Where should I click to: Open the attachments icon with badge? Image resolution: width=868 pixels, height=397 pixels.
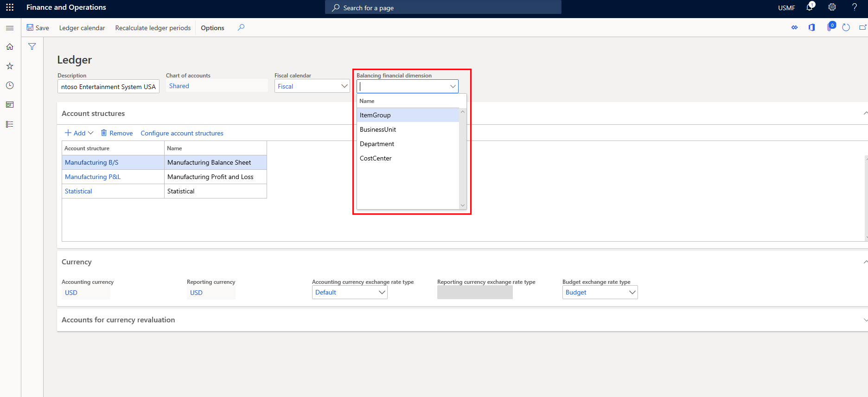830,27
